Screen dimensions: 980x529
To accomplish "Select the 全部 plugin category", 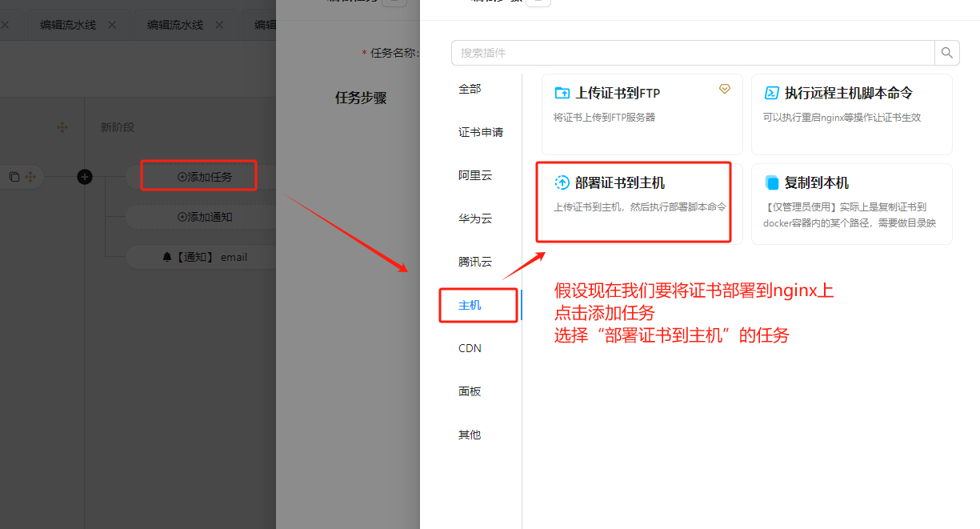I will pos(470,89).
